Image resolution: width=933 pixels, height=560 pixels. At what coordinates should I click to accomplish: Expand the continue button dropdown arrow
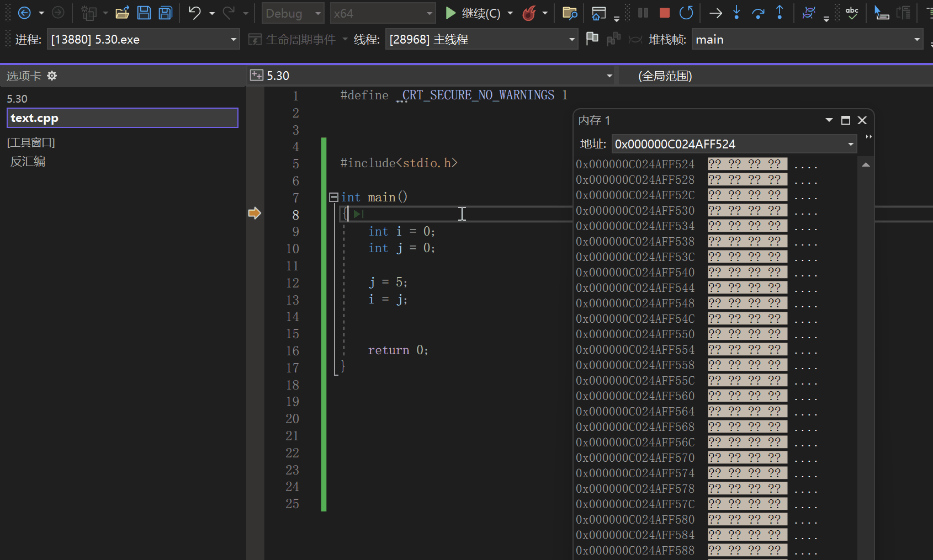[x=510, y=13]
